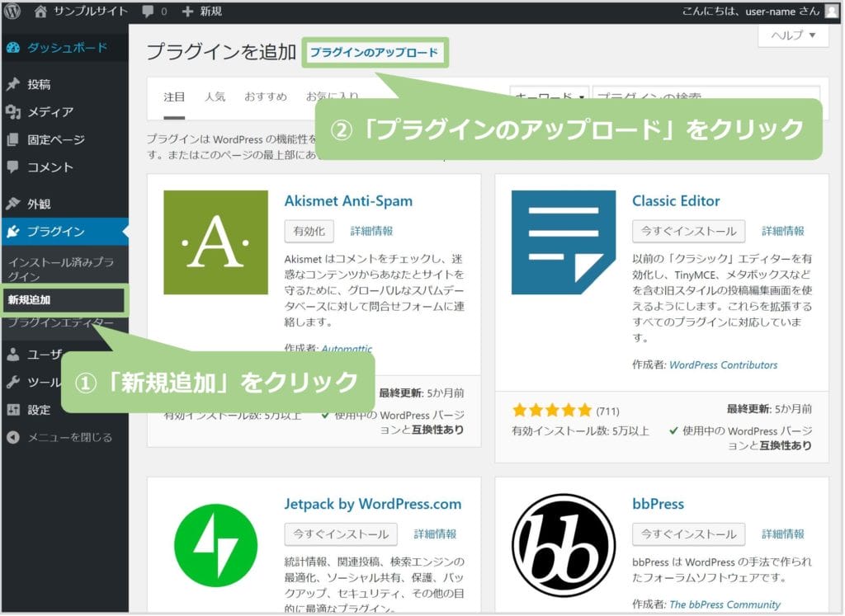The height and width of the screenshot is (616, 845).
Task: Open 詳細情報 link for Jetpack
Action: pos(435,534)
